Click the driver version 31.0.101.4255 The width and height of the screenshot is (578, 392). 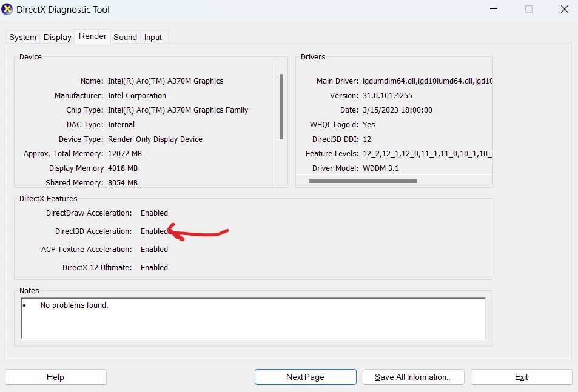pyautogui.click(x=388, y=96)
